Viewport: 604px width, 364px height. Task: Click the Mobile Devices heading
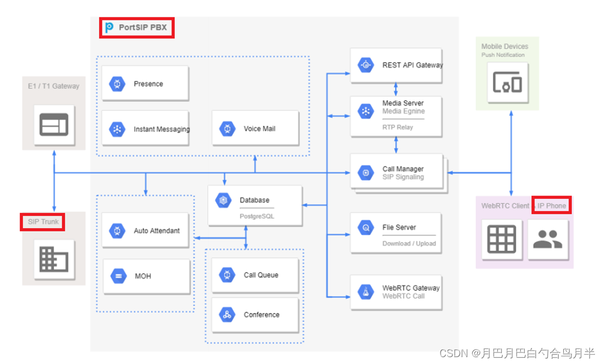pos(505,46)
